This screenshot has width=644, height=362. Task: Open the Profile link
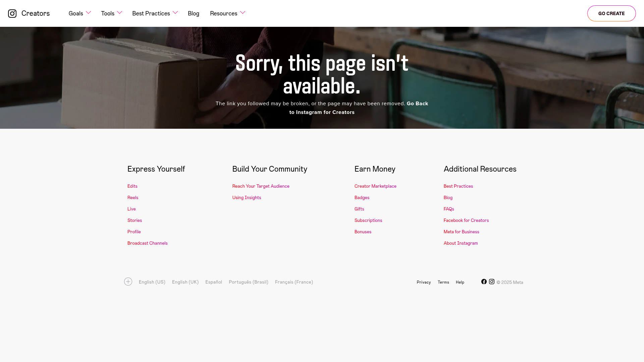coord(134,232)
